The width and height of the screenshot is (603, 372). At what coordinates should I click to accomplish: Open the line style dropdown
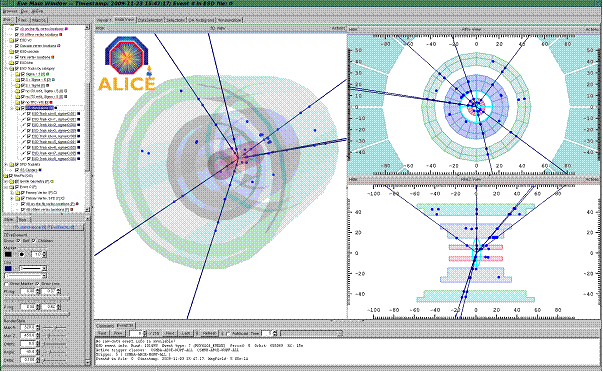tap(33, 269)
